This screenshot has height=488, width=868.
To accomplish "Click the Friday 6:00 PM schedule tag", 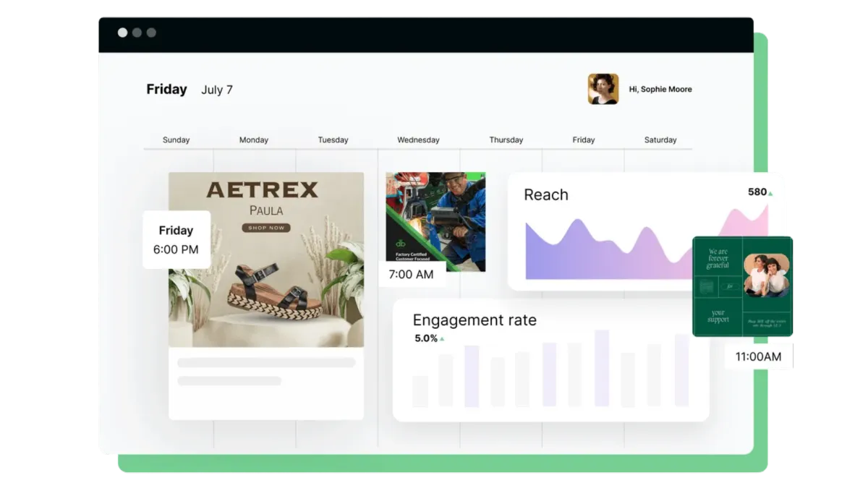I will pos(176,239).
